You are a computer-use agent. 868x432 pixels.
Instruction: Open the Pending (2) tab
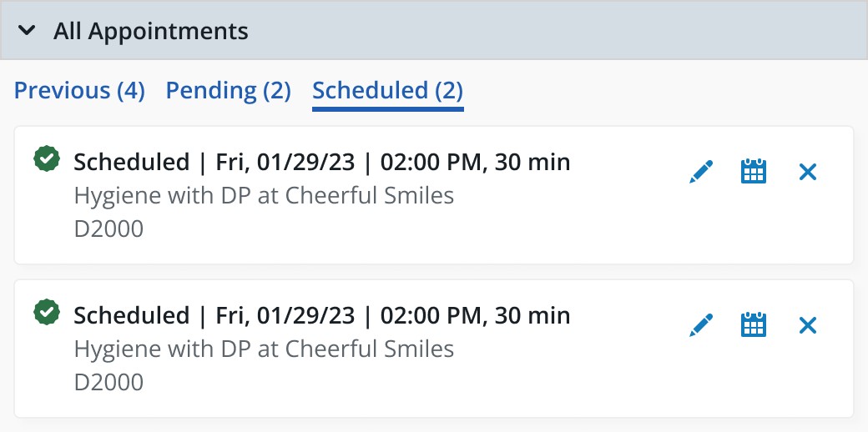click(228, 90)
